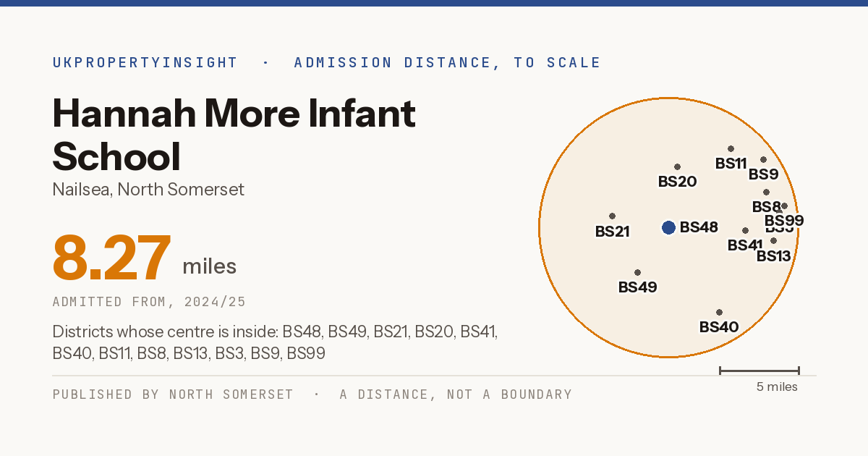The width and height of the screenshot is (868, 456).
Task: Click the BS49 district marker
Action: click(x=637, y=273)
